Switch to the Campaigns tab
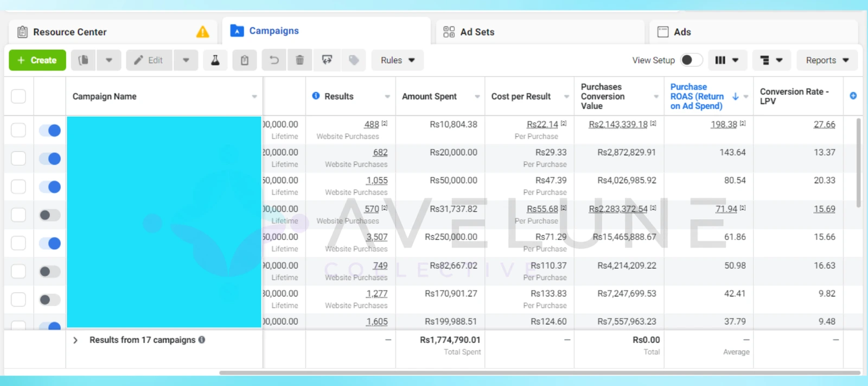The width and height of the screenshot is (868, 386). tap(326, 31)
